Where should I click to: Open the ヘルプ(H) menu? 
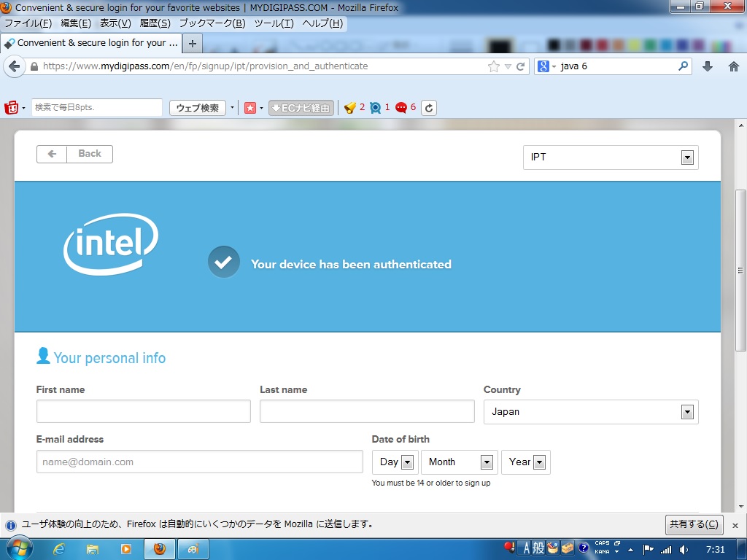(x=322, y=23)
